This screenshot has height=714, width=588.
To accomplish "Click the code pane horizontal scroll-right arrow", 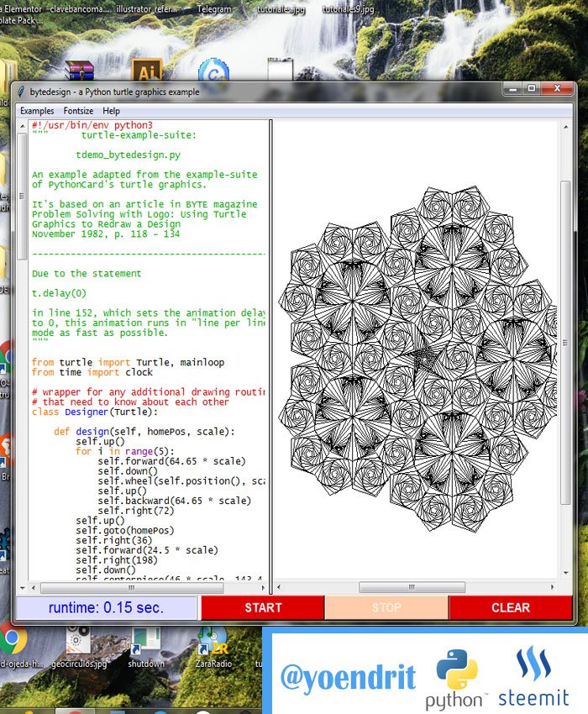I will [x=263, y=588].
